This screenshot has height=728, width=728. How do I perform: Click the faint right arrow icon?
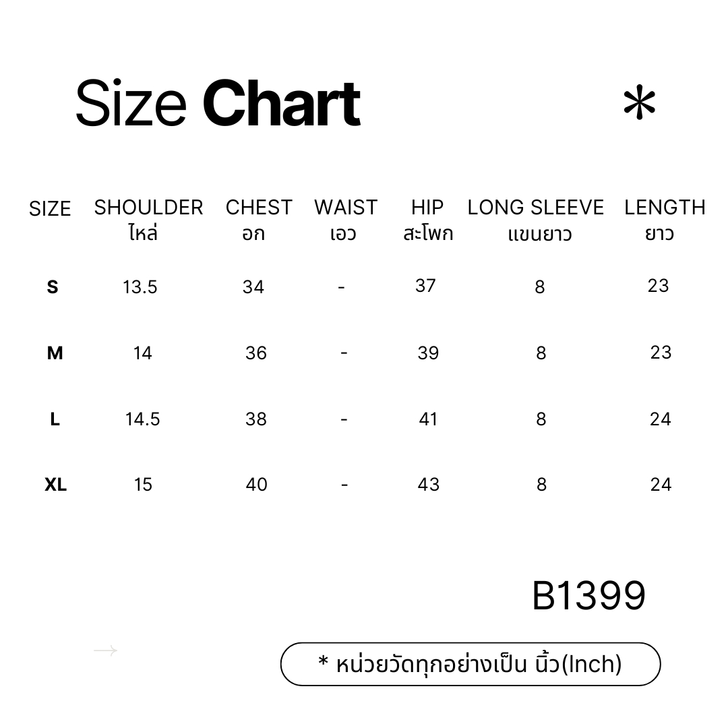coord(105,650)
